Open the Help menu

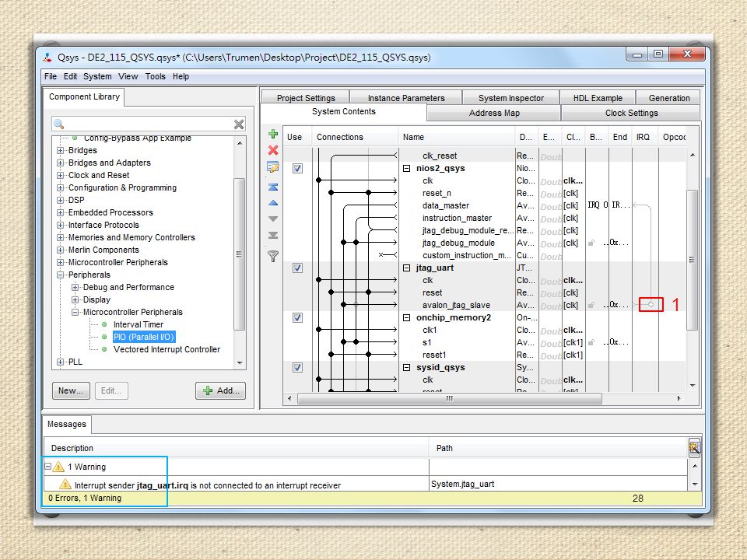coord(181,76)
